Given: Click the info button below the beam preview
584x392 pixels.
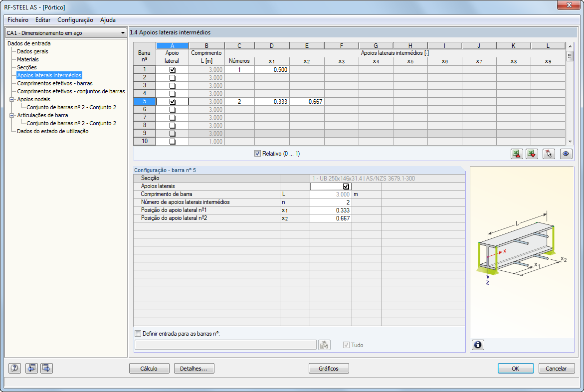Looking at the screenshot, I should click(x=478, y=345).
